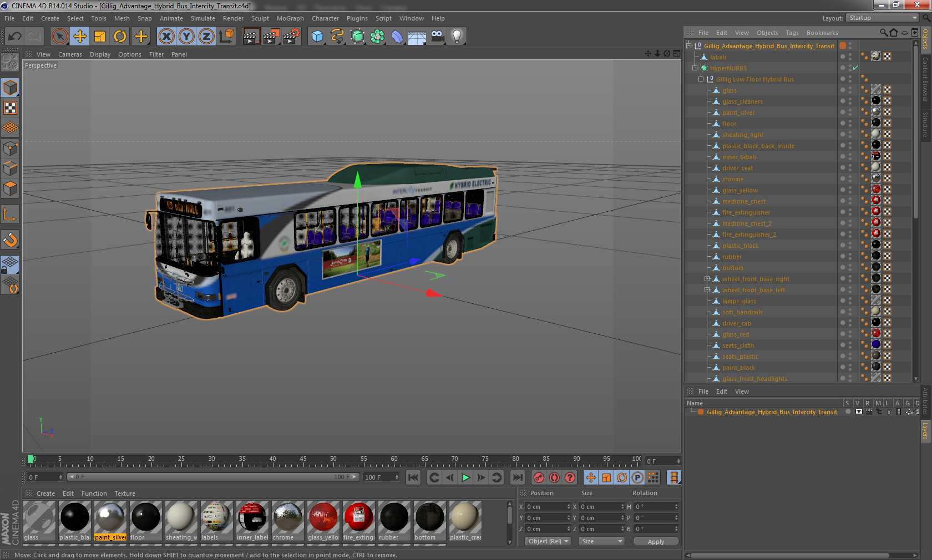
Task: Toggle autokeying button
Action: (554, 477)
